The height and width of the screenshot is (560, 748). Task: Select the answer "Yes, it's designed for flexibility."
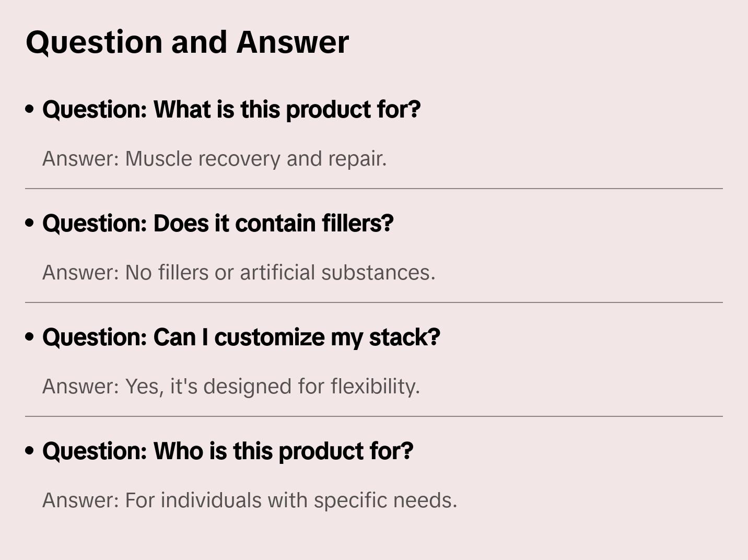(231, 387)
